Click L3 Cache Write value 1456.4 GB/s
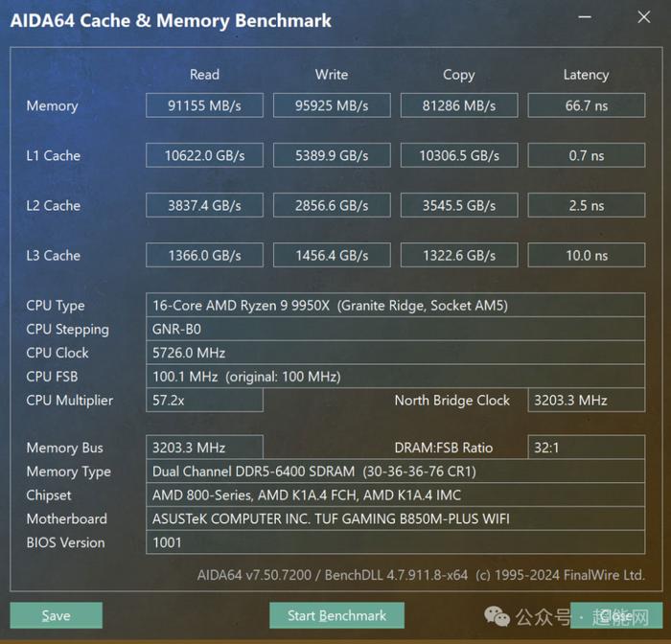Image resolution: width=671 pixels, height=644 pixels. point(332,256)
